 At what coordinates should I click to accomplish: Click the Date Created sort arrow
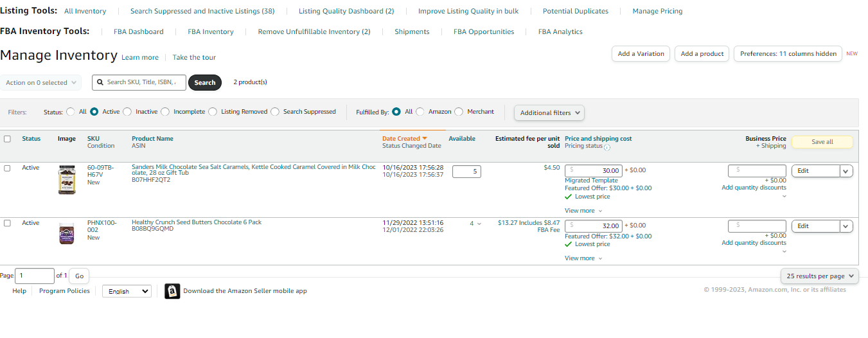point(425,139)
